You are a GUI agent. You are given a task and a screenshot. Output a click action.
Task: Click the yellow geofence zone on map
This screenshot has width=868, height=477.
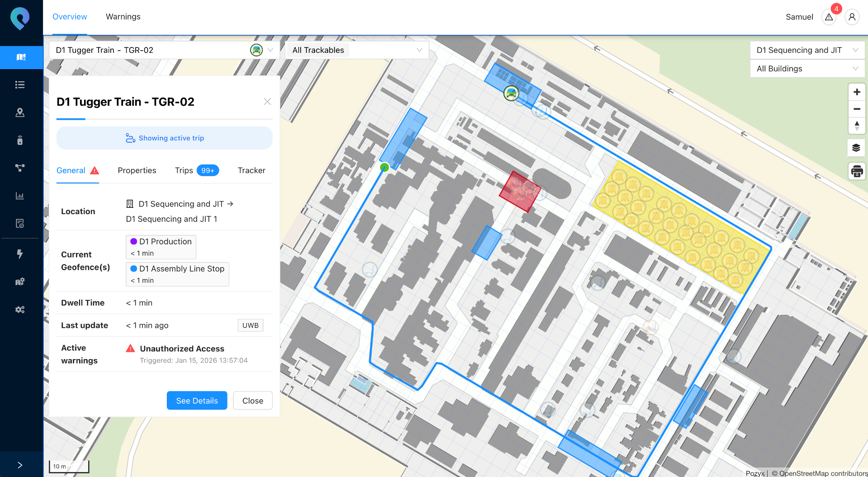click(683, 228)
